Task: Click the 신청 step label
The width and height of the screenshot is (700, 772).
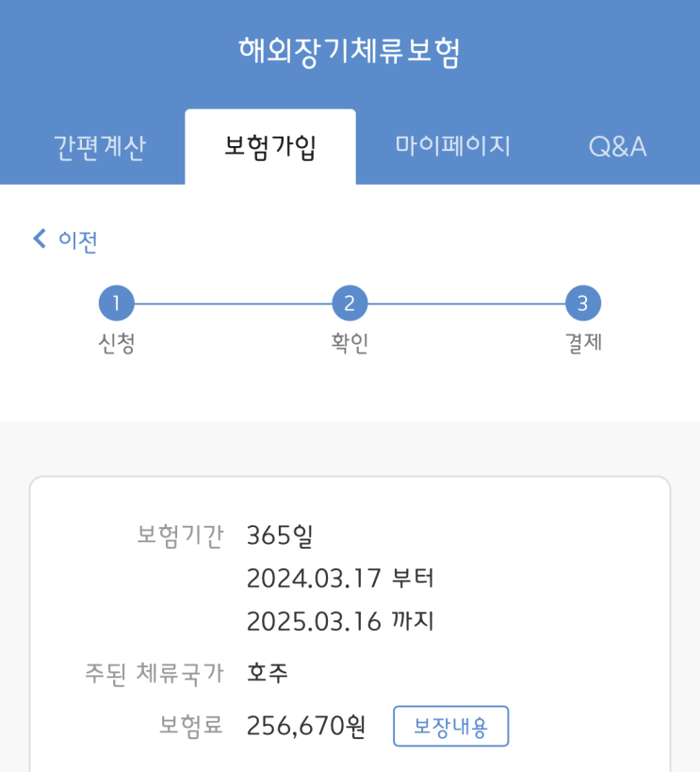Action: pyautogui.click(x=116, y=344)
